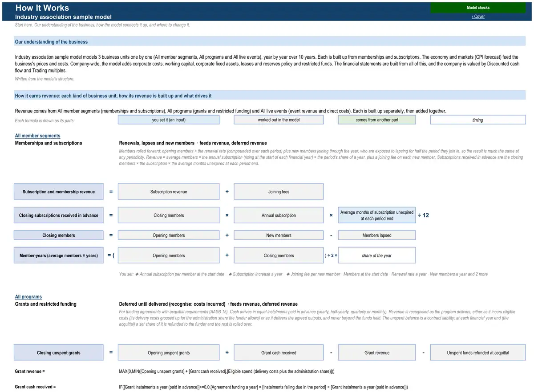
Task: Click the green Model checks button
Action: 478,8
